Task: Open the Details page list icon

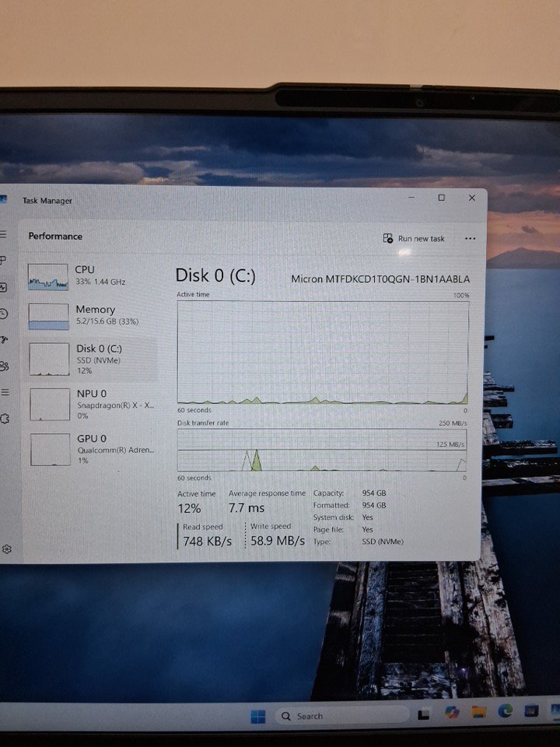Action: click(x=5, y=392)
